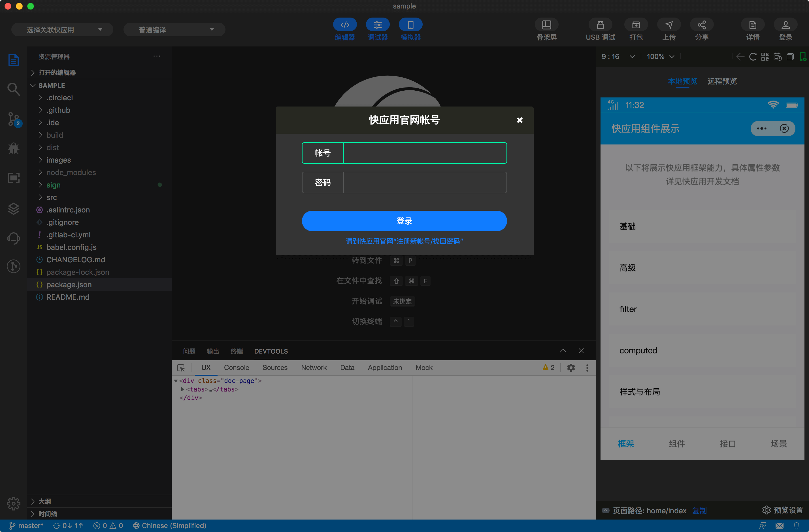Click the USB 调试 toolbar icon
Screen dimensions: 809x532
coord(600,25)
